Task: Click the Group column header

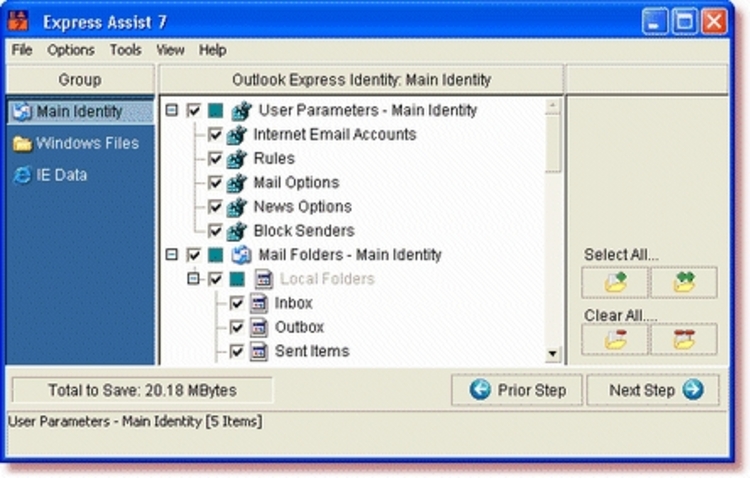Action: click(x=80, y=79)
